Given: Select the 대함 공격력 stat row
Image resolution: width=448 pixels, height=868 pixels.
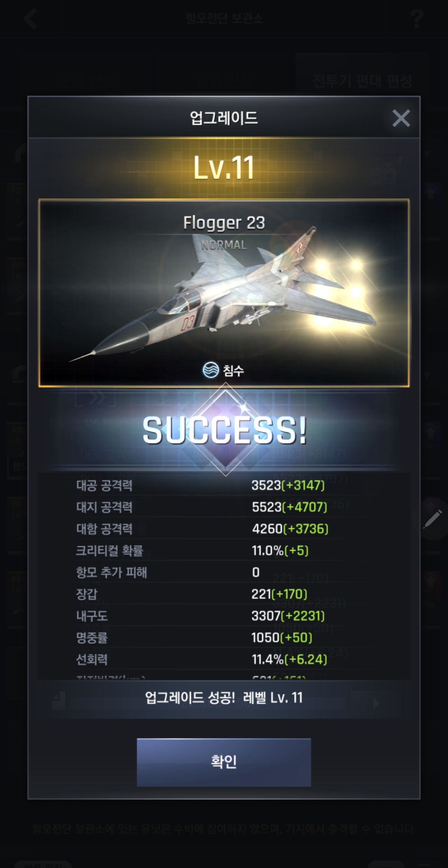Looking at the screenshot, I should coord(224,529).
